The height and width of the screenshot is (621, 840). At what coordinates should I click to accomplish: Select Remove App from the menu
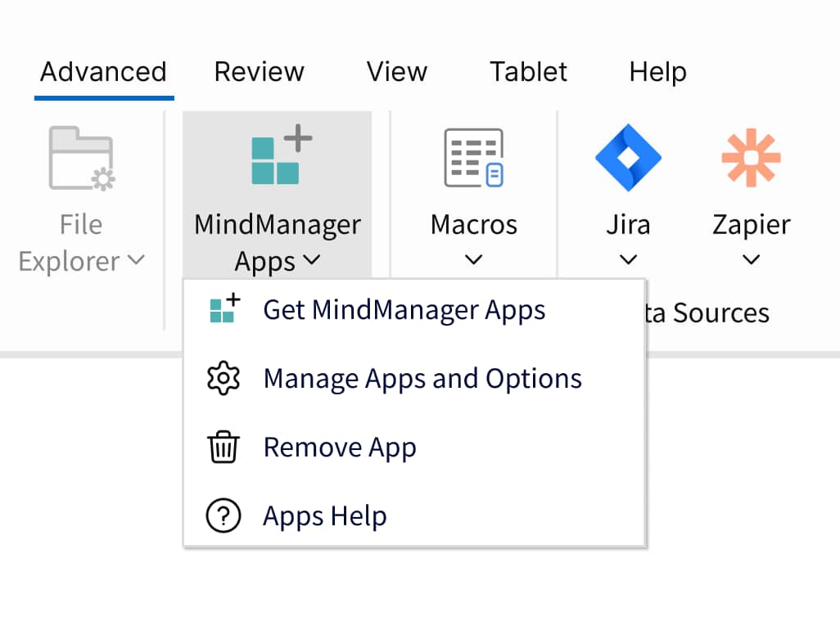pos(339,448)
